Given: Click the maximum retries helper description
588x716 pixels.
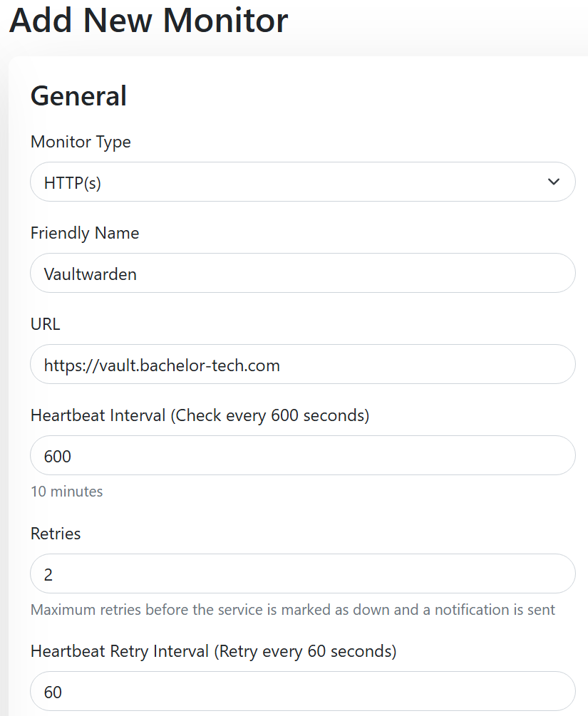Looking at the screenshot, I should click(292, 610).
